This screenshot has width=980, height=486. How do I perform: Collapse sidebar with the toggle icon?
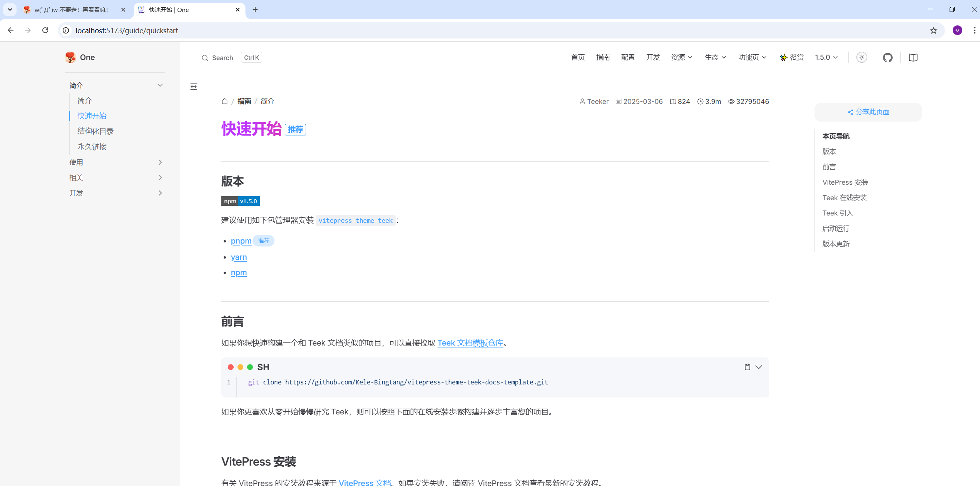click(x=194, y=87)
